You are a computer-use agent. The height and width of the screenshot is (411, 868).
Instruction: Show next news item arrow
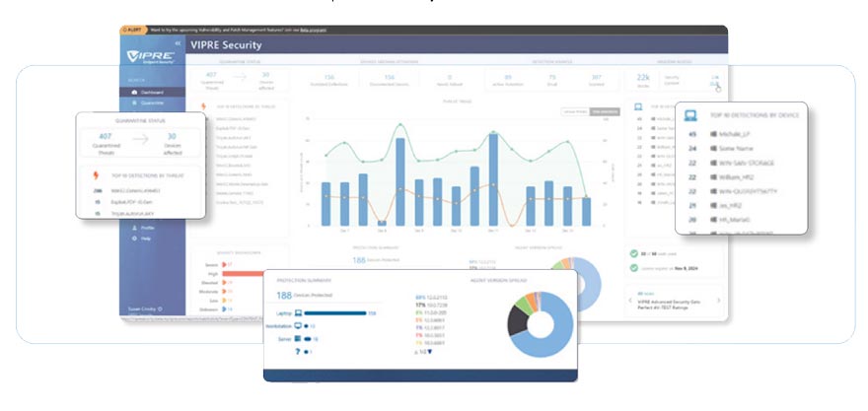718,301
